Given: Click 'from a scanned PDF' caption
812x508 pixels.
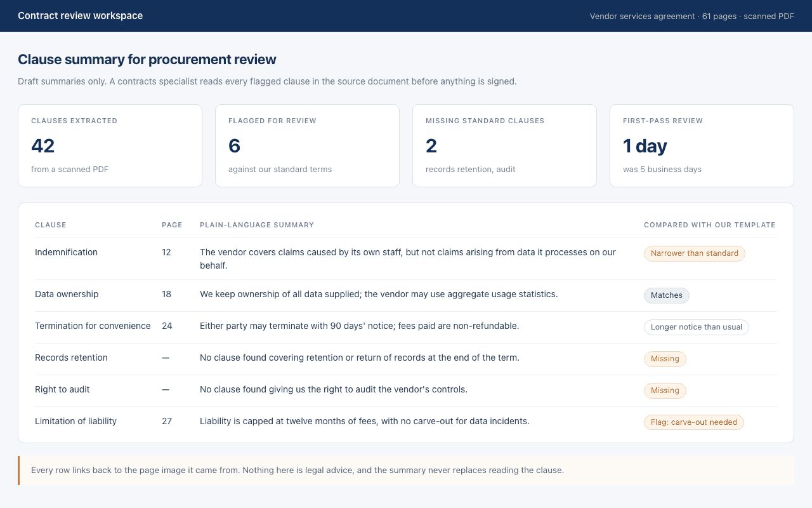Looking at the screenshot, I should click(x=70, y=169).
